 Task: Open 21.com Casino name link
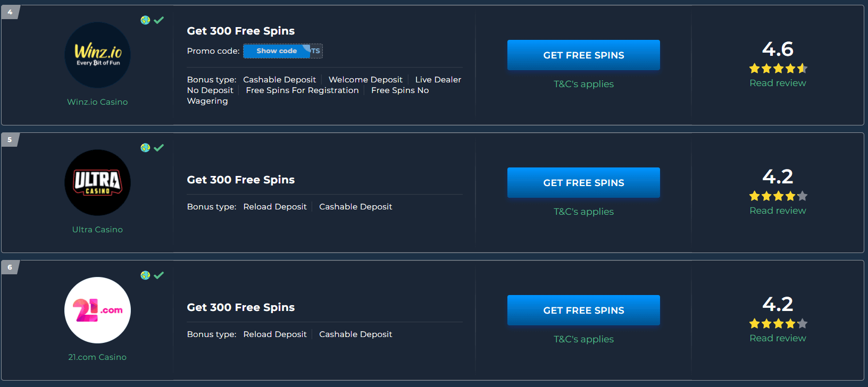[97, 357]
